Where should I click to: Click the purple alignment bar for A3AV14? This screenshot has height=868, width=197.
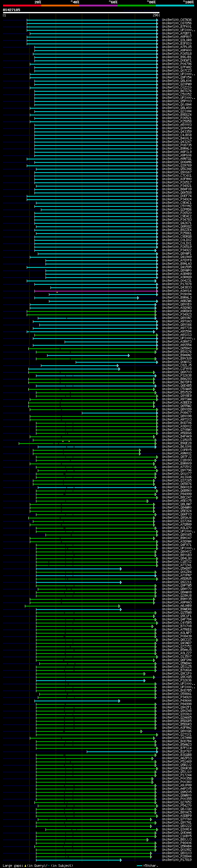point(96,291)
